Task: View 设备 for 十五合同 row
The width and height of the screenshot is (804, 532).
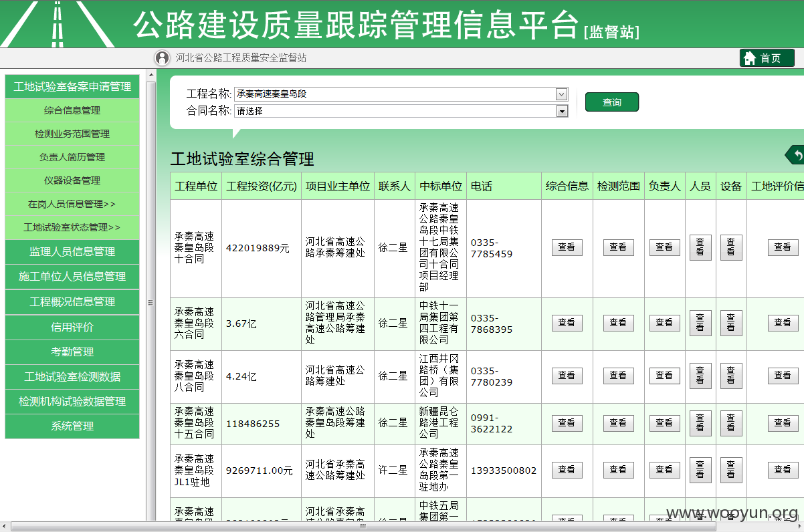Action: tap(731, 423)
